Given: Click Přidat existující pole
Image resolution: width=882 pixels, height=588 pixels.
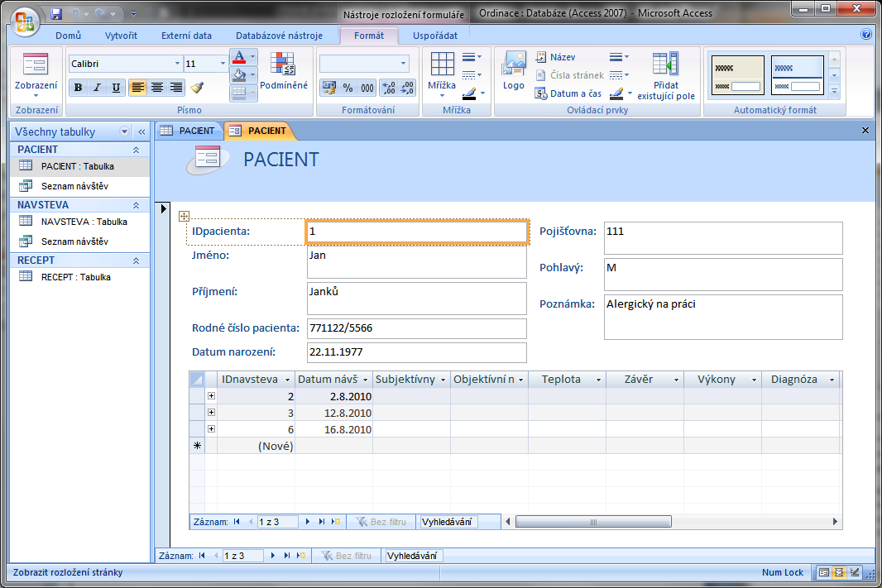Looking at the screenshot, I should (x=666, y=75).
